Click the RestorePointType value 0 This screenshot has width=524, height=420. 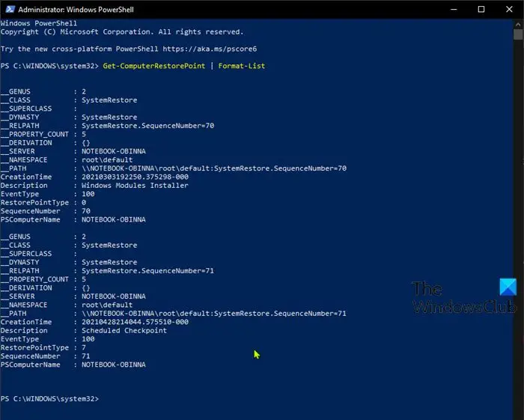click(84, 202)
